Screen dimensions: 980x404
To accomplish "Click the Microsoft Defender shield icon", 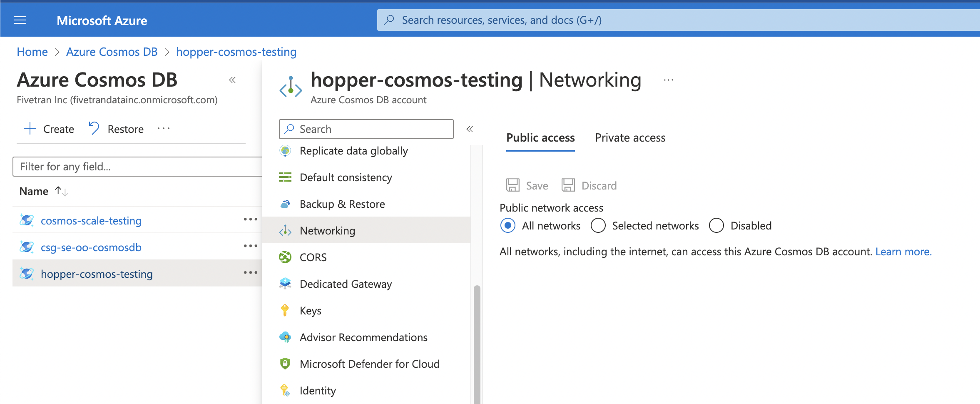I will click(285, 364).
